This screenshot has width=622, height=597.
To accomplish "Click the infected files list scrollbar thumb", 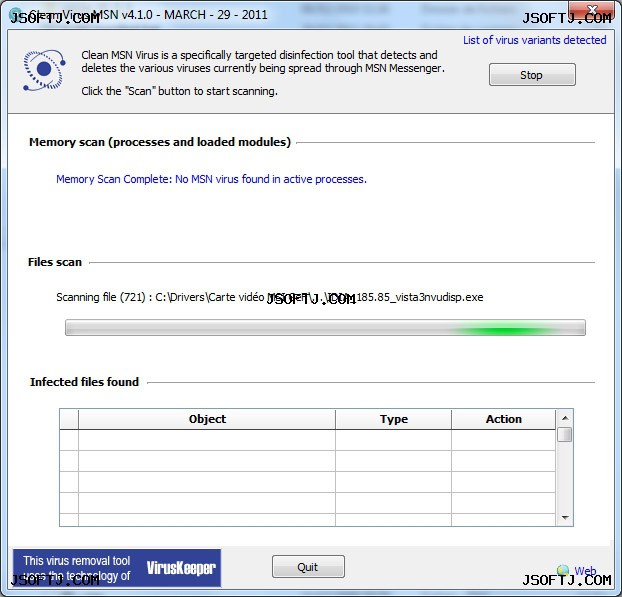I will [x=564, y=434].
